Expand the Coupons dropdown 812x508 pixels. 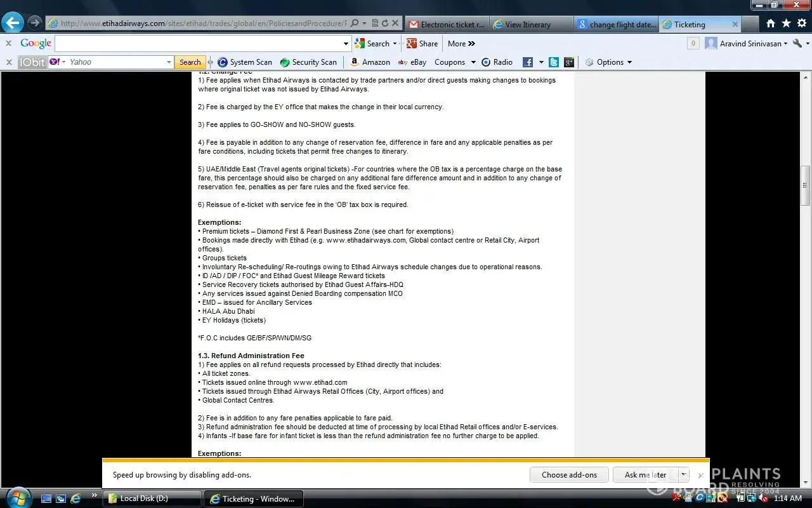click(454, 62)
